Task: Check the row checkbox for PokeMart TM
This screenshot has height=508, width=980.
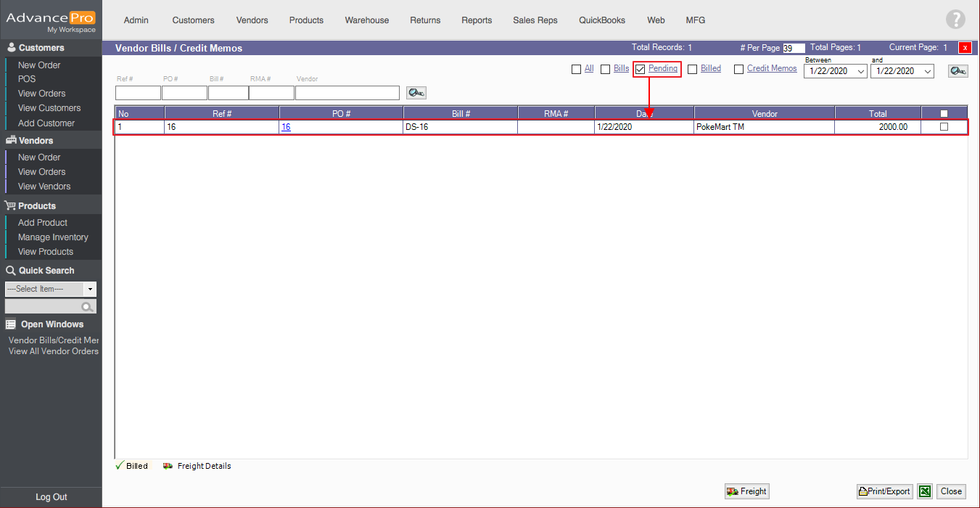Action: tap(944, 127)
